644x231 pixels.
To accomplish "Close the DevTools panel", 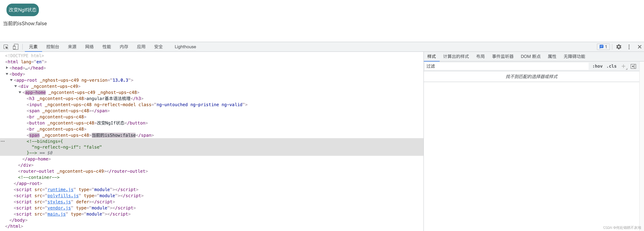I will coord(640,47).
